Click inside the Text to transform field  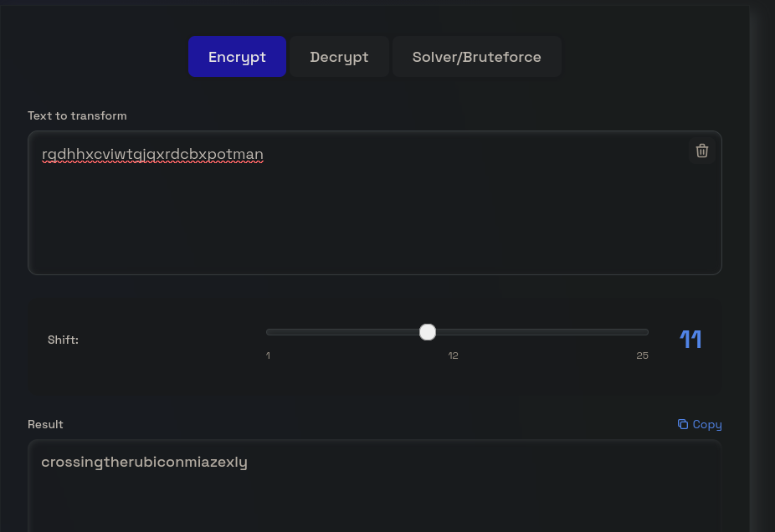tap(375, 202)
